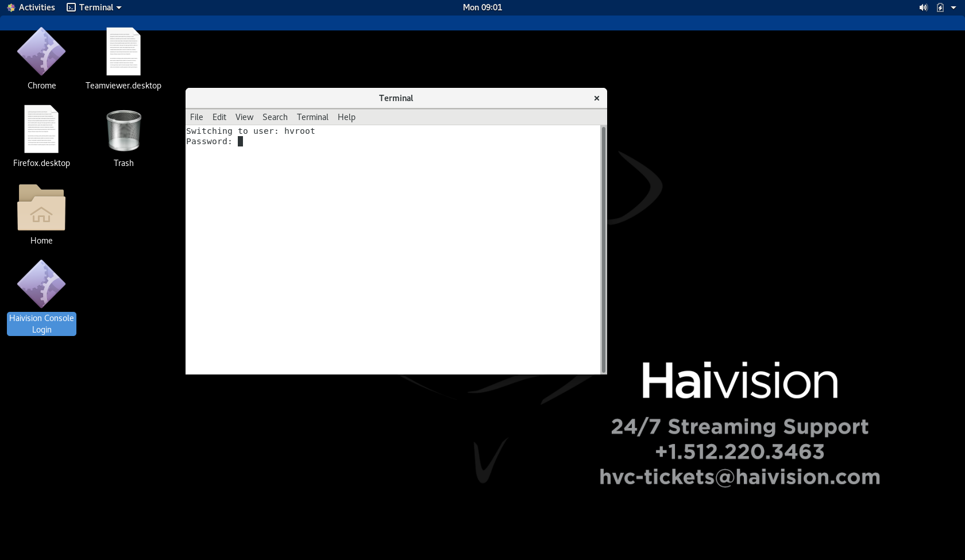Open the Trash icon on desktop
965x560 pixels.
click(123, 131)
